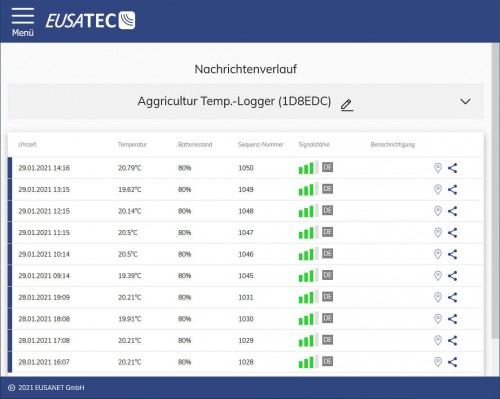This screenshot has height=399, width=500.
Task: Select temperature value 19.91°C
Action: (130, 319)
